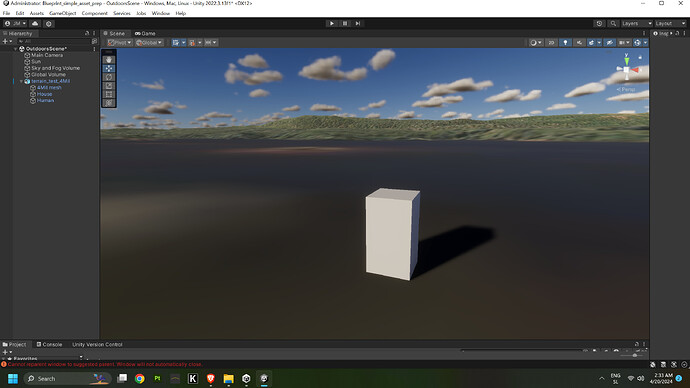Switch to the Unity Version Control tab
This screenshot has width=690, height=388.
click(97, 344)
